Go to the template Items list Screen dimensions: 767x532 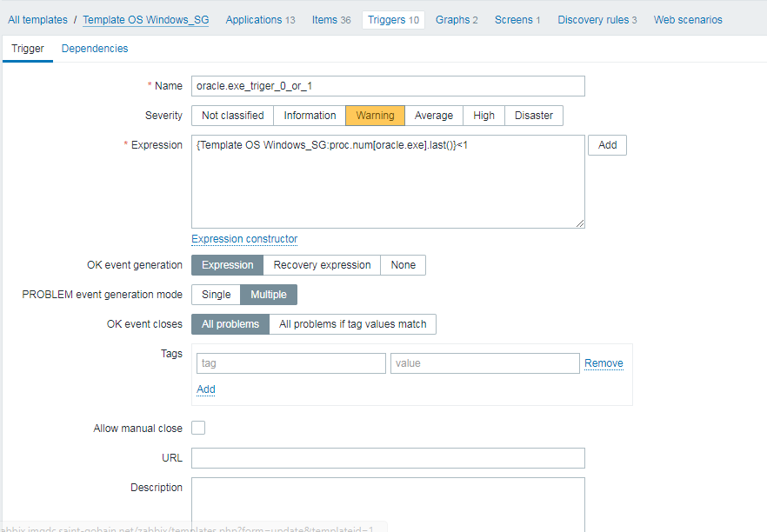[x=331, y=19]
